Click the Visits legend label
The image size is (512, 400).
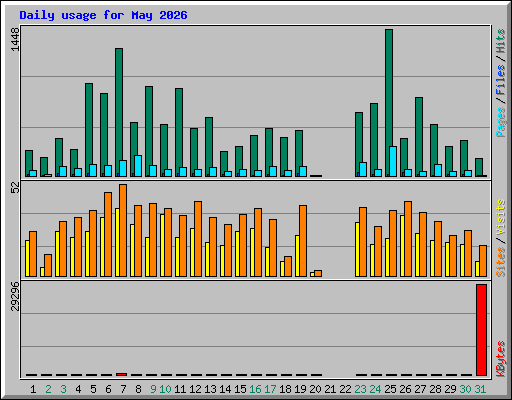coord(500,218)
